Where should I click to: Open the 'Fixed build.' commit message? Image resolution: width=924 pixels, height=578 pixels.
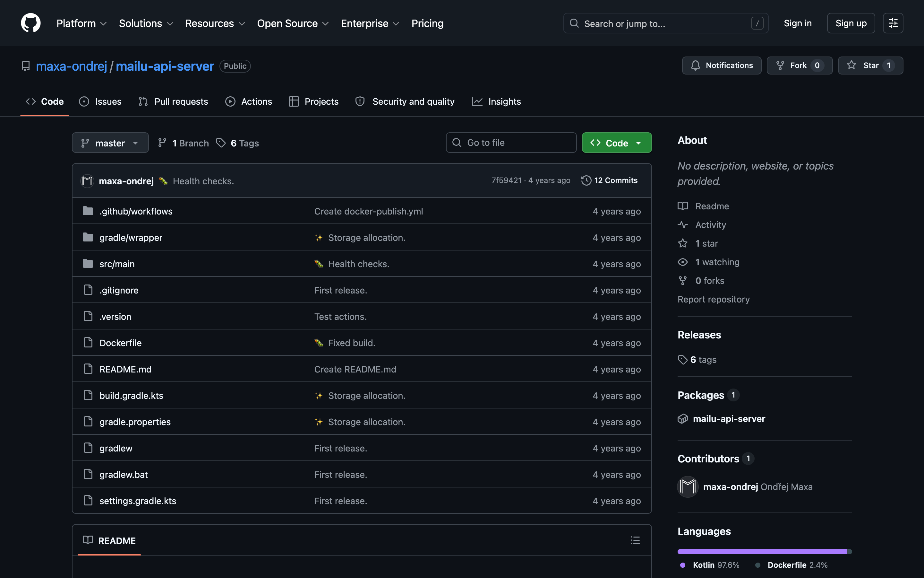(352, 343)
